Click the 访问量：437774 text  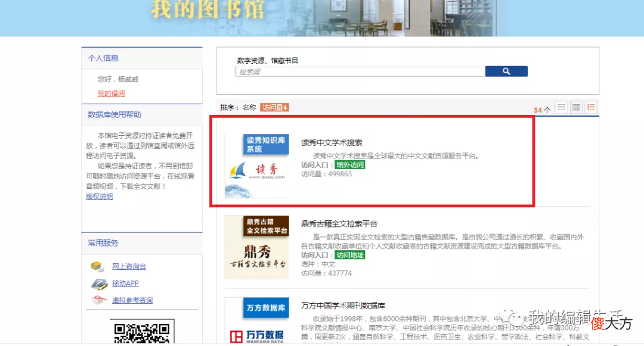[327, 273]
